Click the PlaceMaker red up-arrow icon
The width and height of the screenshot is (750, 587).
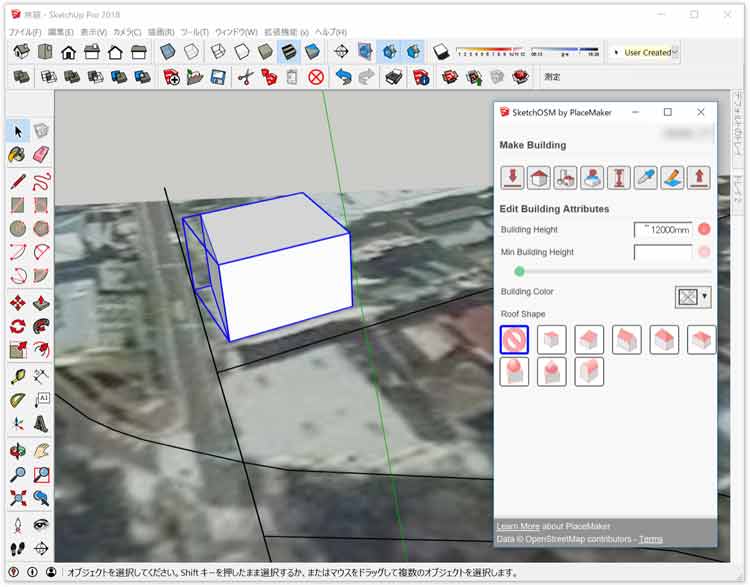699,177
